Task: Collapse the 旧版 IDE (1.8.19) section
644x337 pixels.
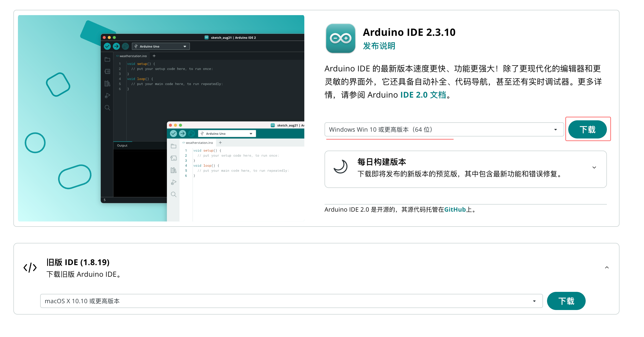Action: pyautogui.click(x=607, y=267)
